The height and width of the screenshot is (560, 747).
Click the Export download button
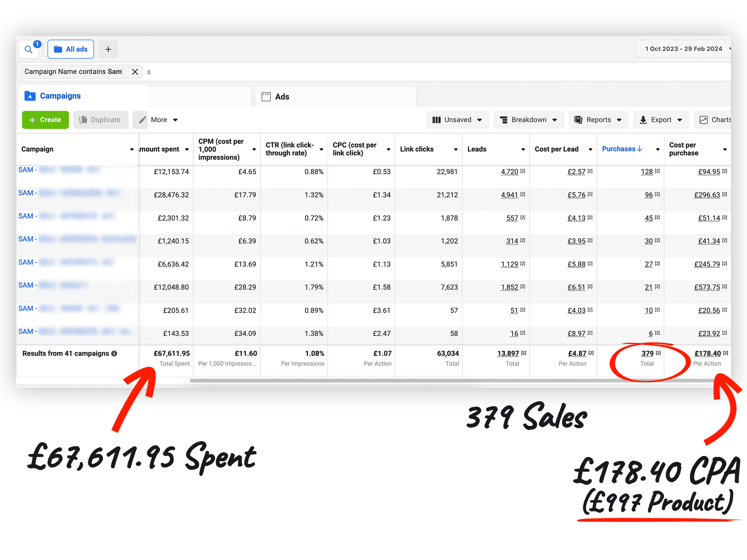(661, 120)
